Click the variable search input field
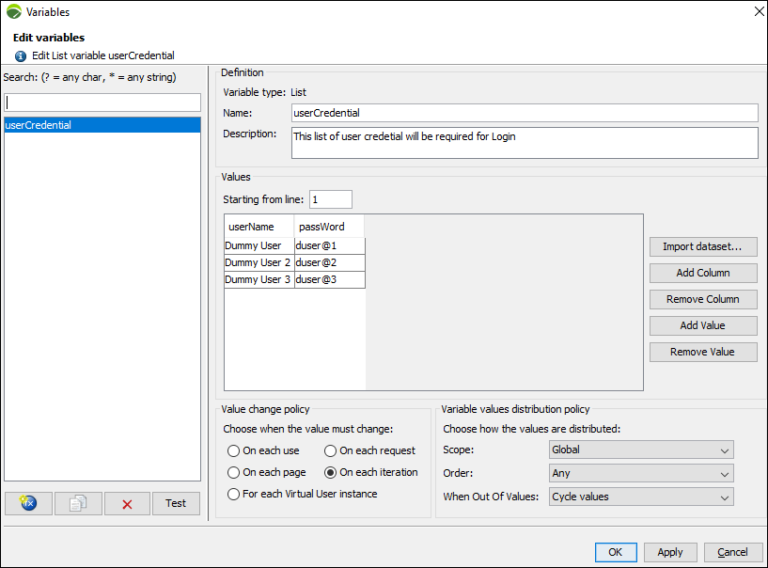This screenshot has height=568, width=768. (102, 103)
